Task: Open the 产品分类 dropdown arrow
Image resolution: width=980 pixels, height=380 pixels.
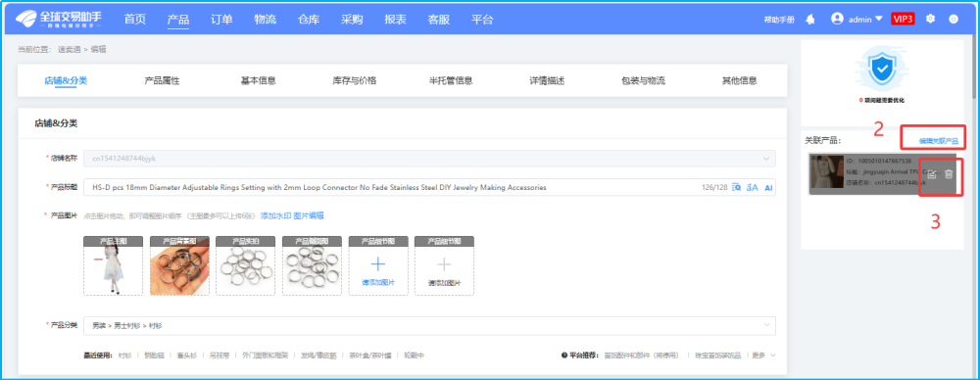Action: pos(766,325)
